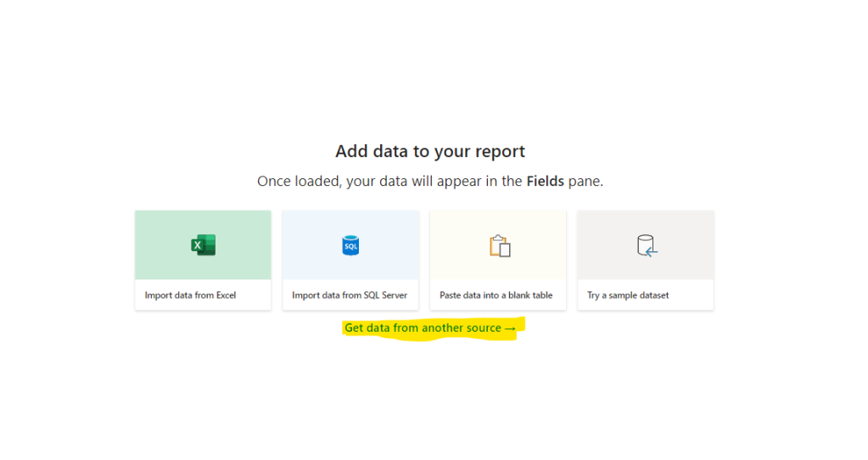
Task: Choose 'Import data from SQL Server' label
Action: [350, 295]
